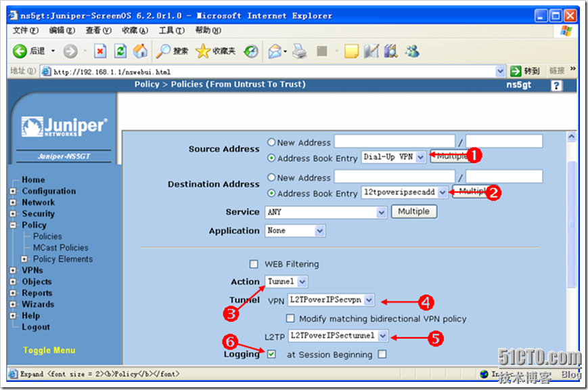Click Logout in the sidebar
Image resolution: width=588 pixels, height=390 pixels.
36,327
